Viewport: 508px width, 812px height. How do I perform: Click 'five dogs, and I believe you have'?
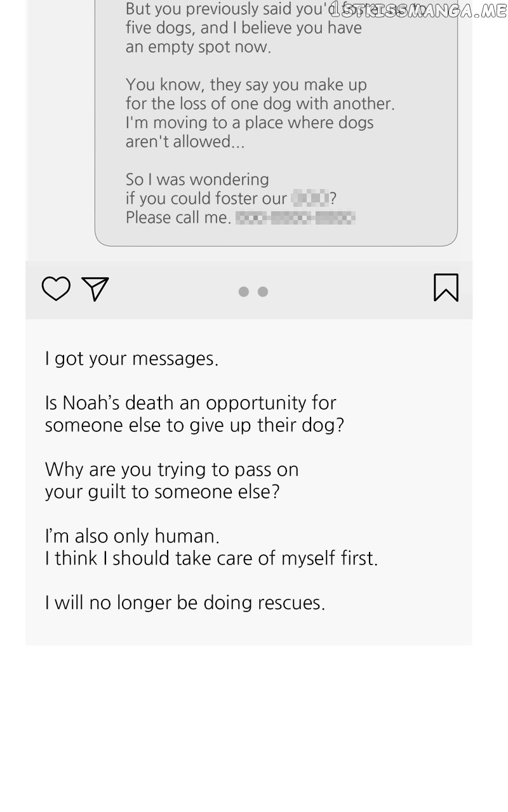[x=243, y=28]
